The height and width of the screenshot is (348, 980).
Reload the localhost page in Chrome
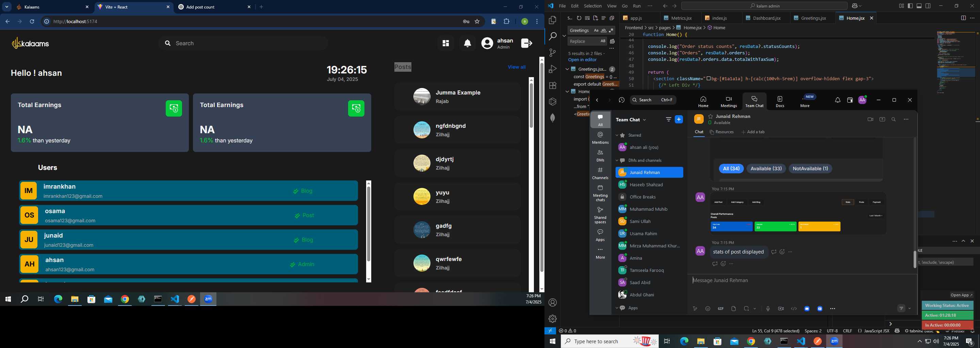coord(32,22)
